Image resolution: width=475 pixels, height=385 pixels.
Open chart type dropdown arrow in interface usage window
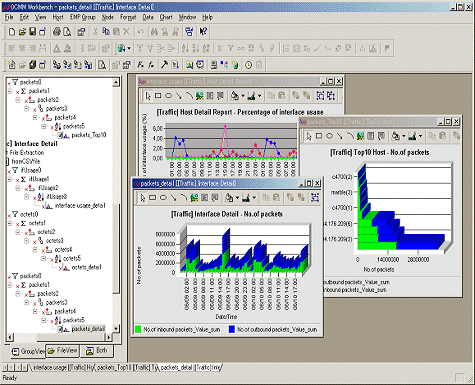259,96
